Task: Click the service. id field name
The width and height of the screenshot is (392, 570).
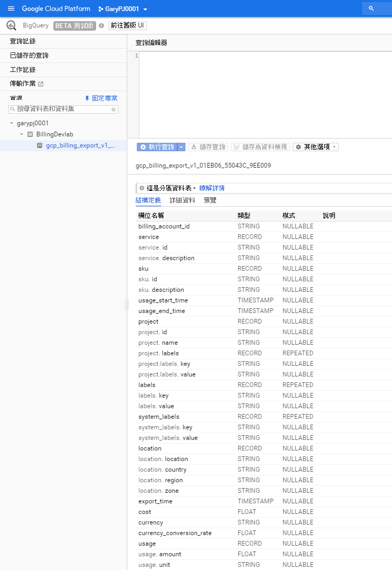Action: tap(153, 247)
